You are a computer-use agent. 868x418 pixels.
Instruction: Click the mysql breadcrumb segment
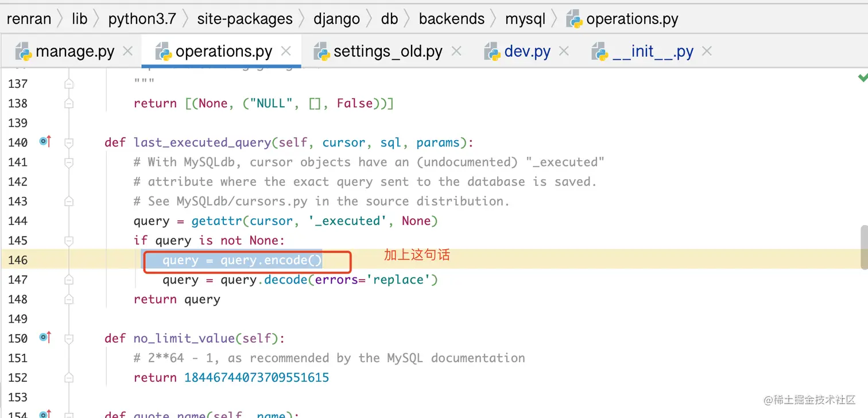(525, 19)
